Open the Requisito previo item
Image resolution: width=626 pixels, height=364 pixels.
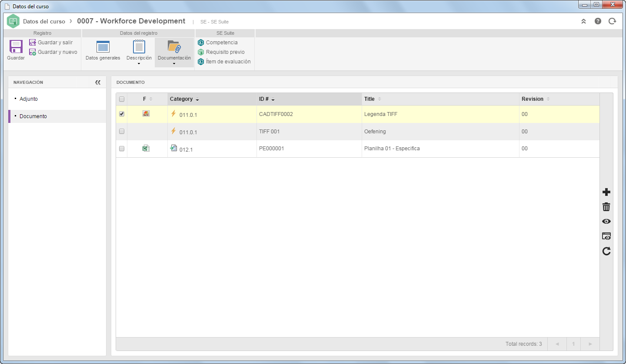(x=221, y=52)
